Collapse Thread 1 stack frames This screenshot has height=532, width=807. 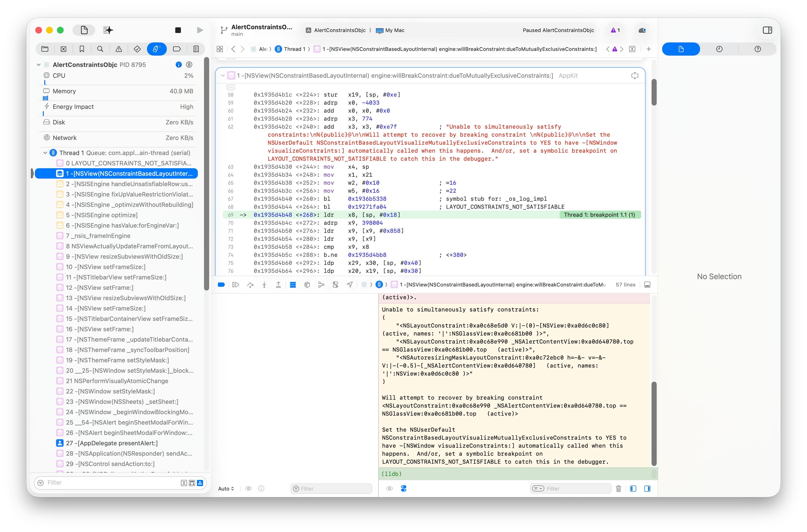[x=45, y=153]
